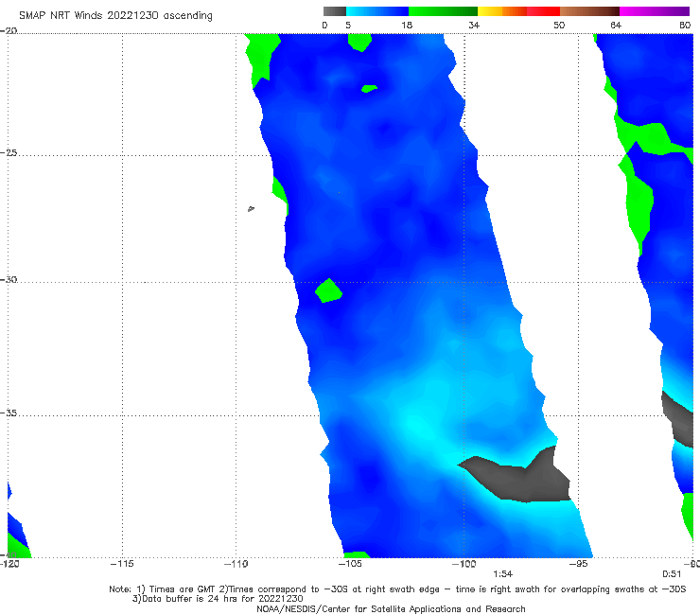Click the "-35" latitude axis label
Screen dimensions: 700x615
pos(9,413)
